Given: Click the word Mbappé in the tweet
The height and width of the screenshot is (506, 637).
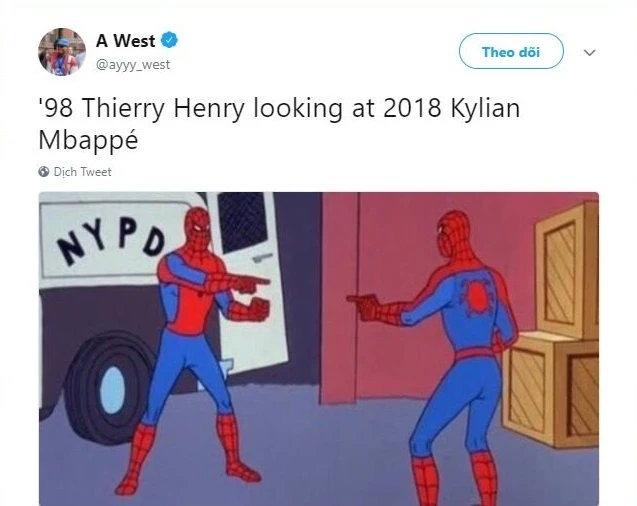Looking at the screenshot, I should tap(88, 141).
